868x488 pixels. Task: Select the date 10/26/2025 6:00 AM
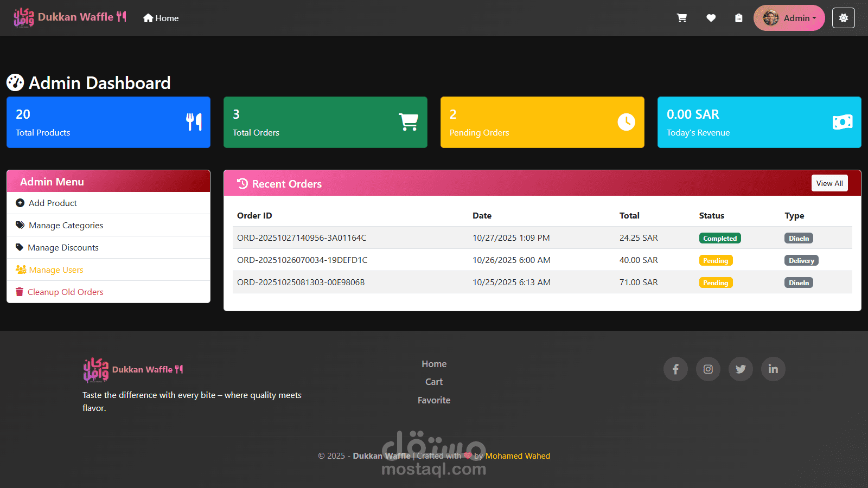click(x=512, y=260)
